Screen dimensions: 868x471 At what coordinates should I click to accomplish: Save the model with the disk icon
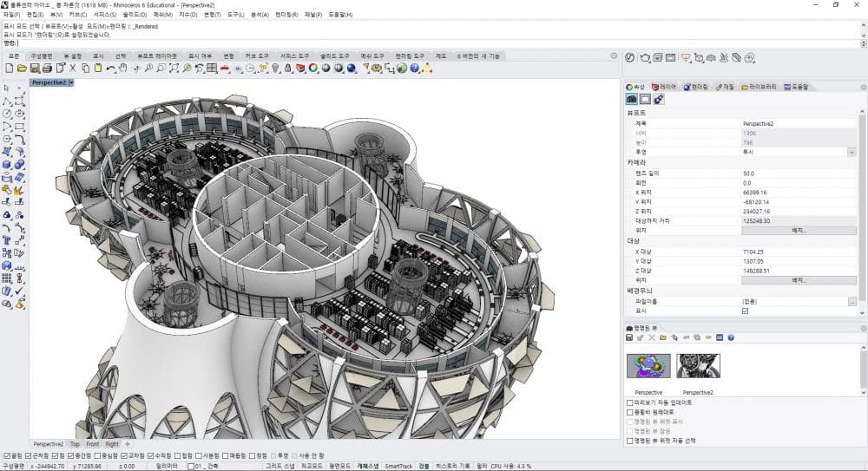click(x=35, y=68)
